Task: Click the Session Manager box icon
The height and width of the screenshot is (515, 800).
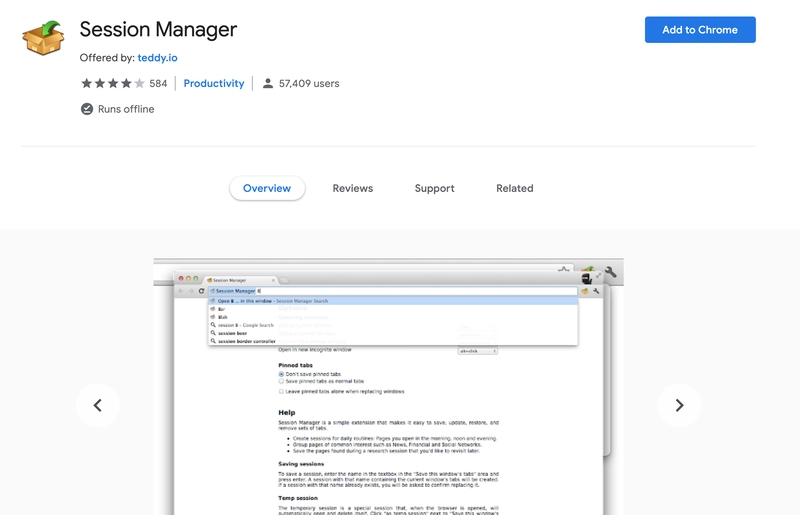Action: coord(43,38)
